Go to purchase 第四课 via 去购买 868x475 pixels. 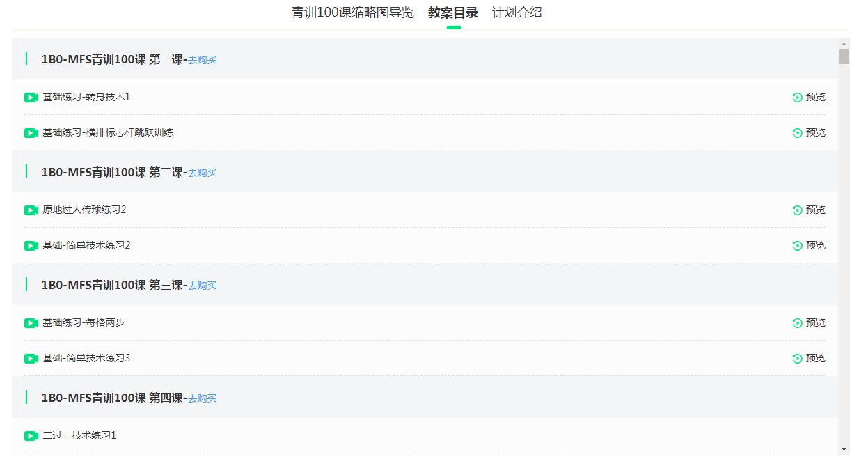(203, 399)
